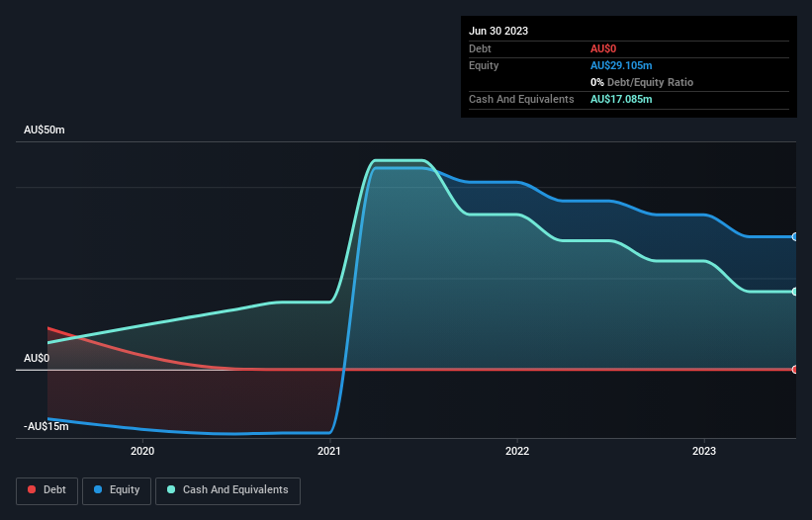
Task: Click the Debt AU$0 value in tooltip
Action: tap(603, 48)
